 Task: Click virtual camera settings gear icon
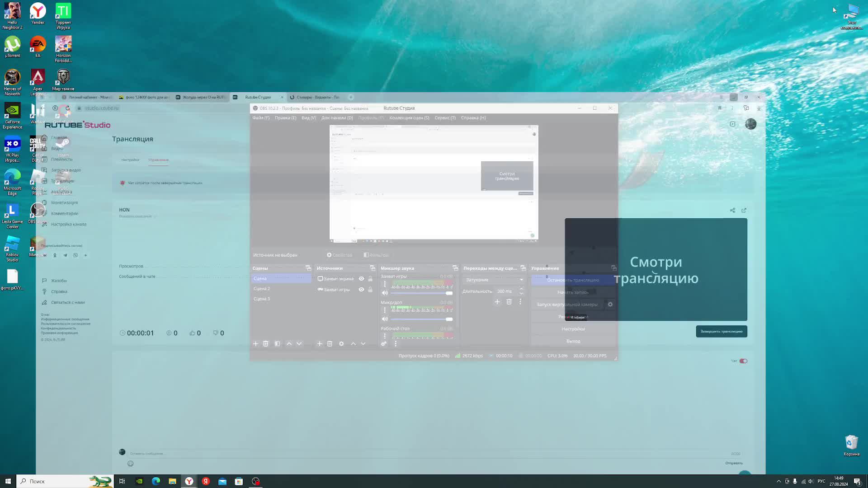[x=610, y=305]
